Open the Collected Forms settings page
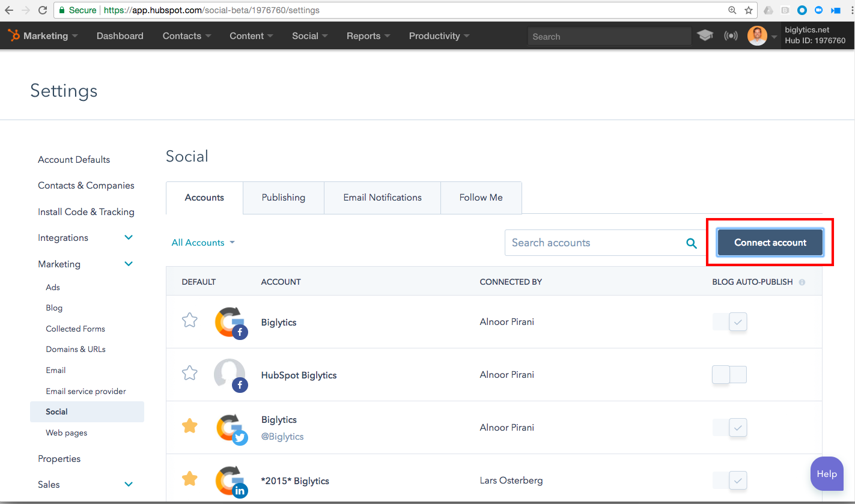The image size is (855, 504). click(x=76, y=329)
